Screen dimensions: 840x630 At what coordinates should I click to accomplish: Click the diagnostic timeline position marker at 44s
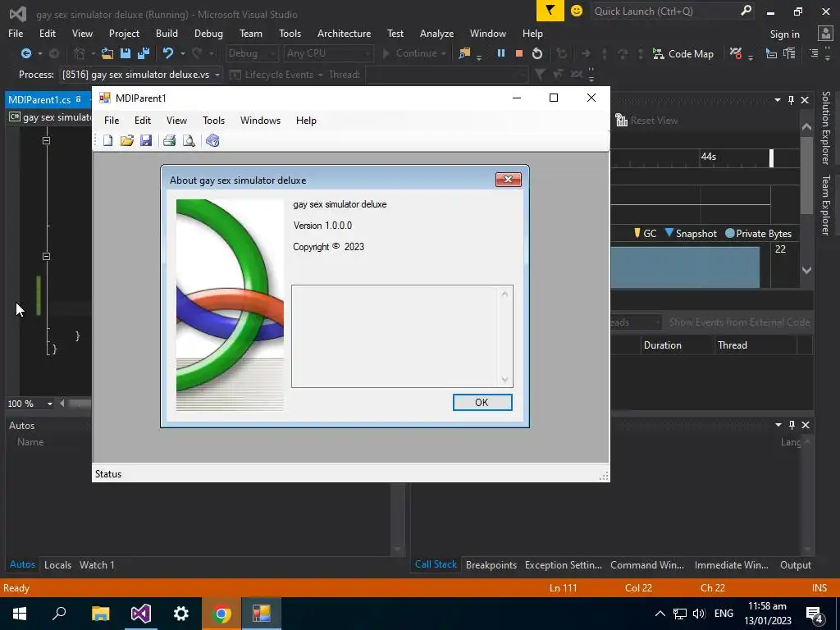(771, 158)
